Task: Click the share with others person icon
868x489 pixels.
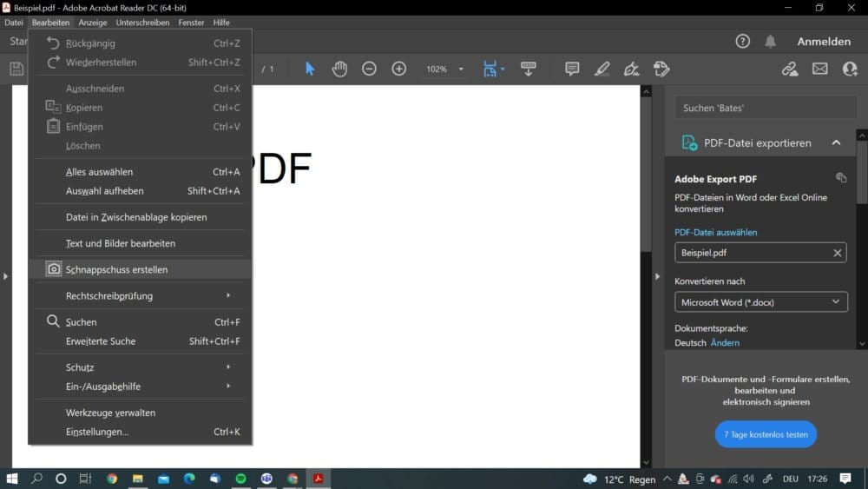Action: pos(850,69)
